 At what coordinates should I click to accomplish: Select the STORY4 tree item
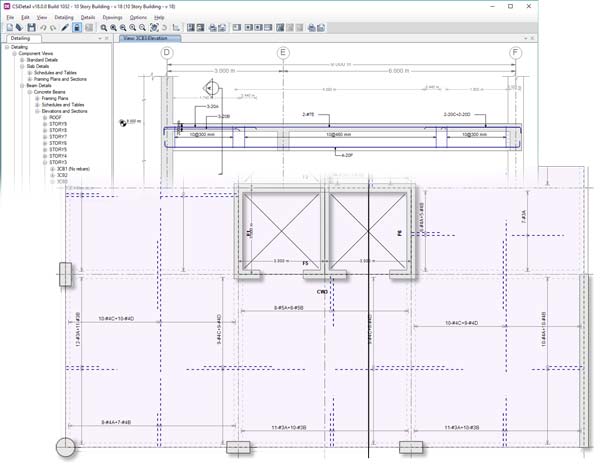(58, 156)
